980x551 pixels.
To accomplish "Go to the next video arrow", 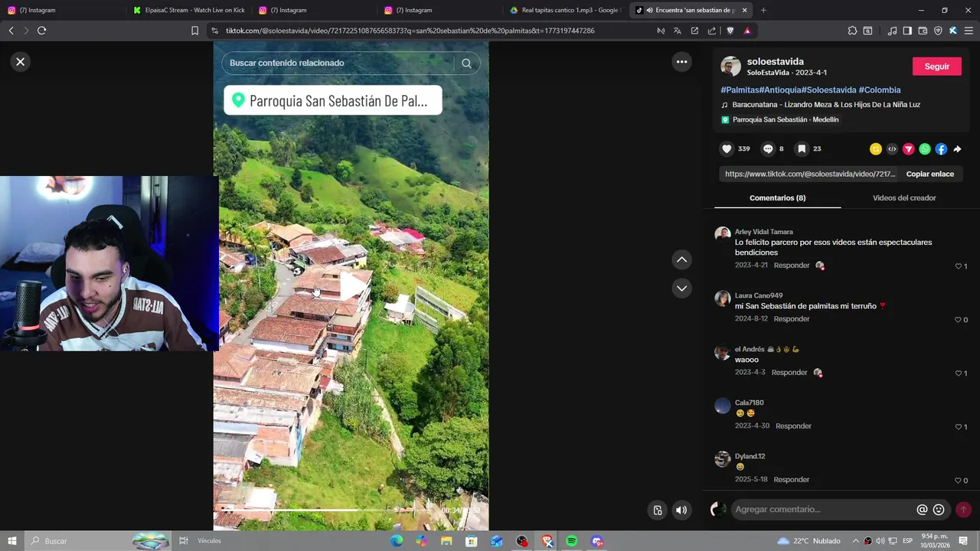I will [x=682, y=289].
